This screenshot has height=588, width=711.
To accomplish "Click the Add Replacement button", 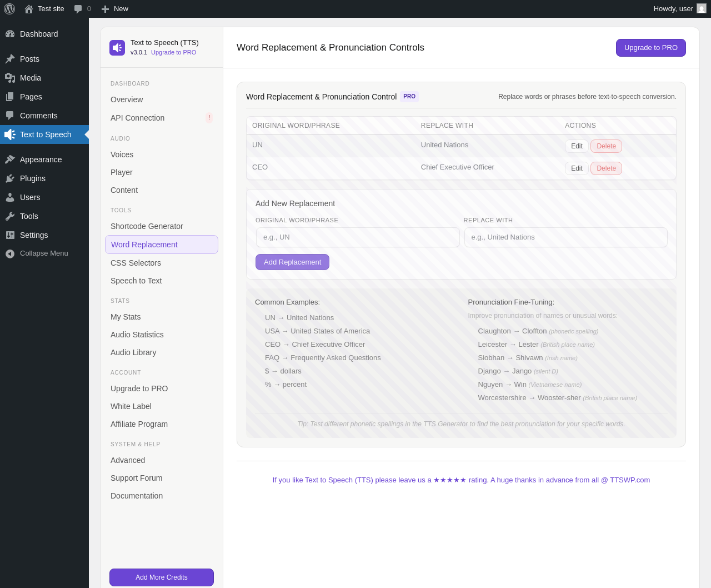I will (x=292, y=262).
